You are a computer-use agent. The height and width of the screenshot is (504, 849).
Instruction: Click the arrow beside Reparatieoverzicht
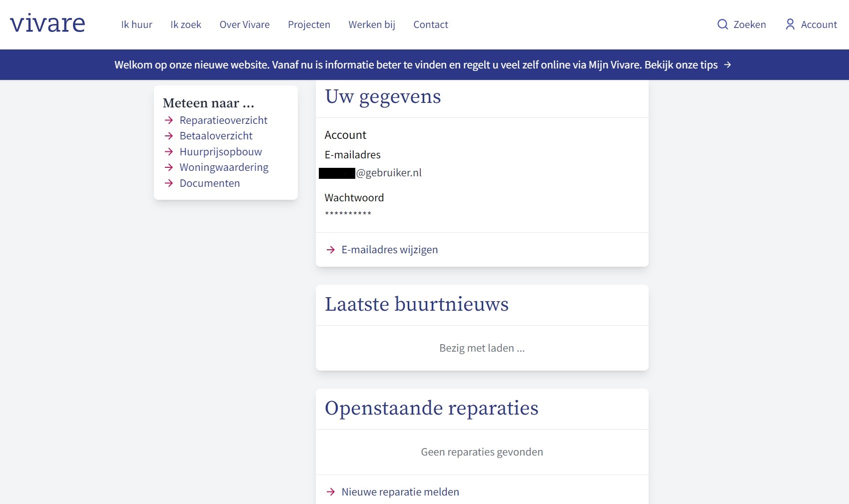tap(169, 120)
